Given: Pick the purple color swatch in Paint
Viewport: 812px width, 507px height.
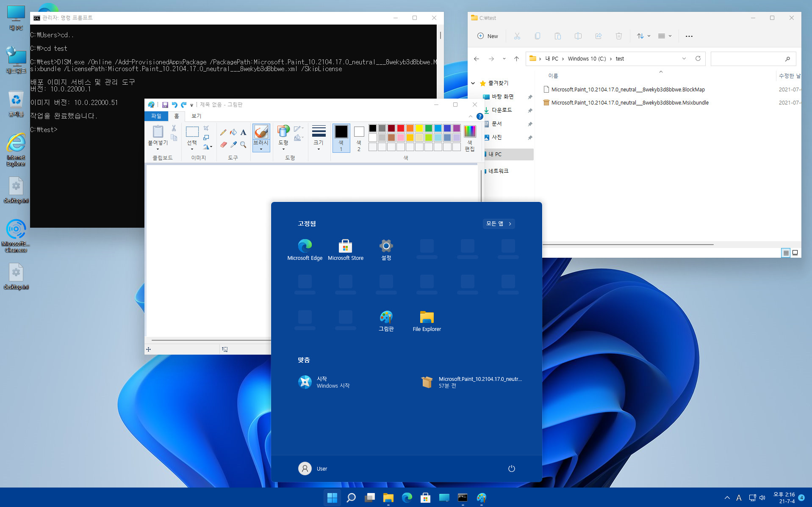Looking at the screenshot, I should pyautogui.click(x=456, y=128).
